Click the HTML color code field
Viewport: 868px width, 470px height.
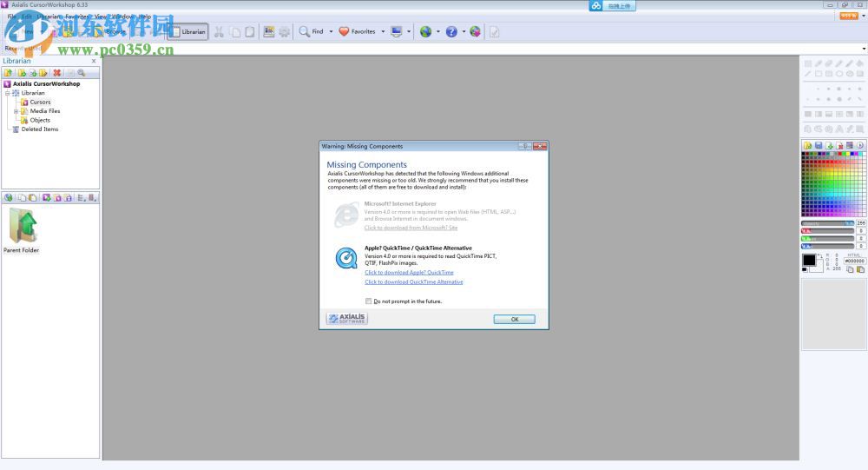(854, 261)
